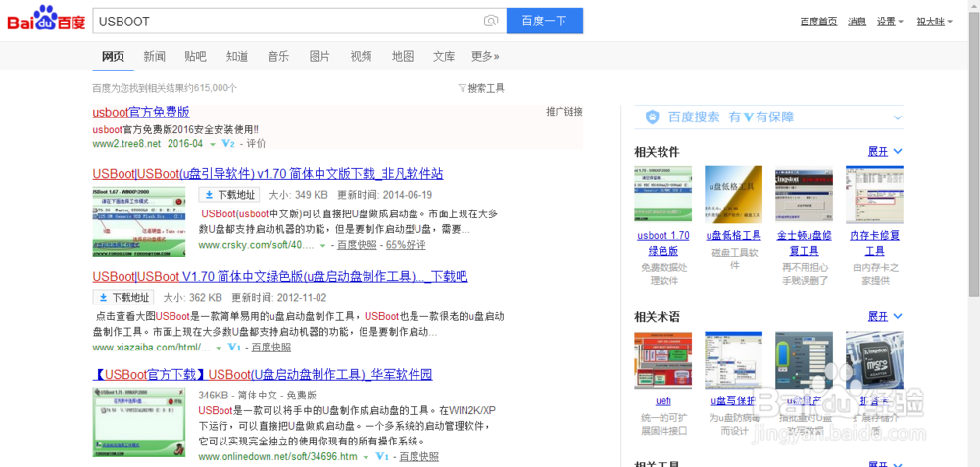The image size is (980, 467).
Task: Open 金士顿u盘修复工具 link
Action: [x=805, y=243]
